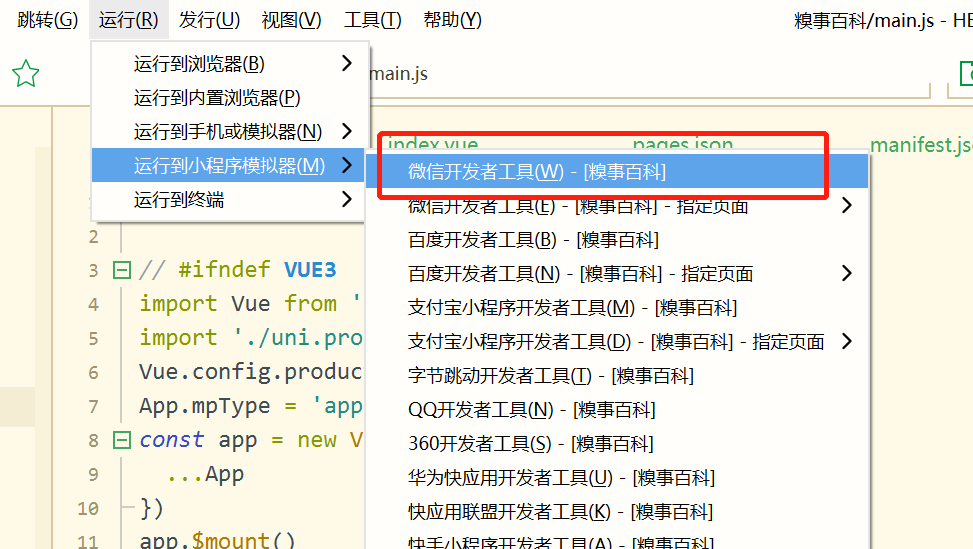Select QQ开发者工具(N) entry

[x=531, y=410]
